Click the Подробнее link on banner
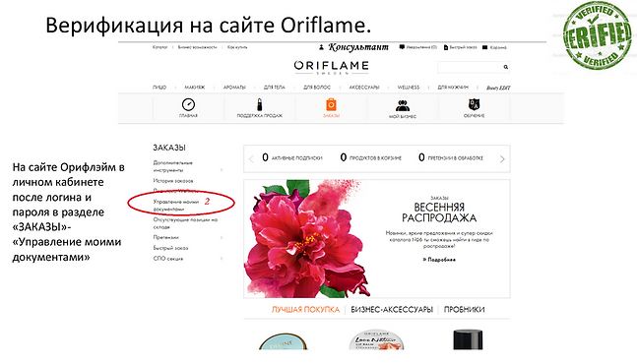Screen dimensions: 637x364 [x=439, y=260]
